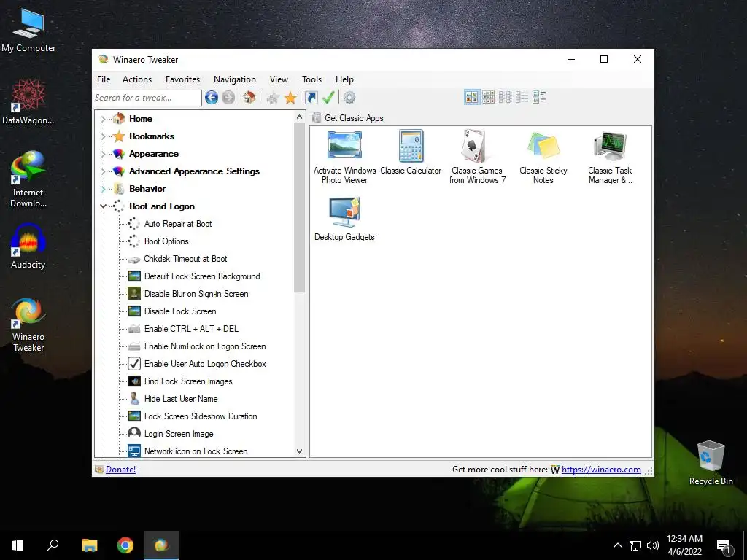
Task: Open the Actions menu
Action: coord(136,79)
